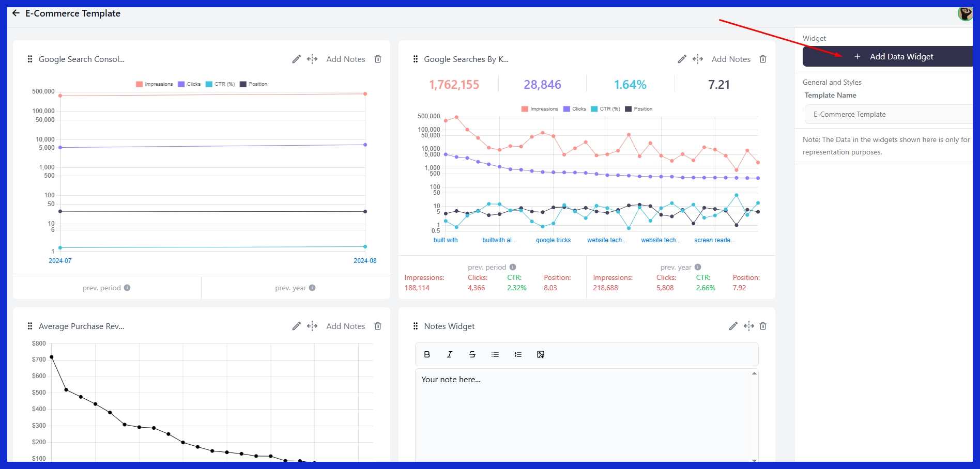The height and width of the screenshot is (469, 980).
Task: Insert an image in the Notes Widget
Action: point(540,354)
